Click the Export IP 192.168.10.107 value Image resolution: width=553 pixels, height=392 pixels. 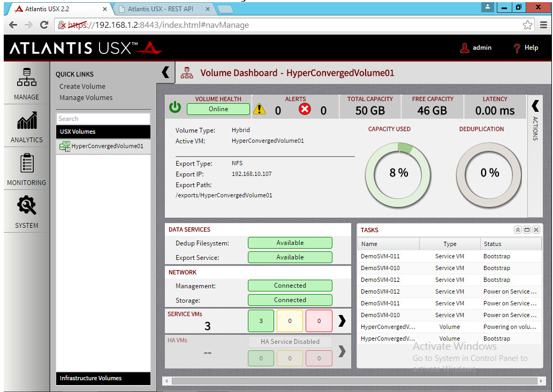click(252, 174)
